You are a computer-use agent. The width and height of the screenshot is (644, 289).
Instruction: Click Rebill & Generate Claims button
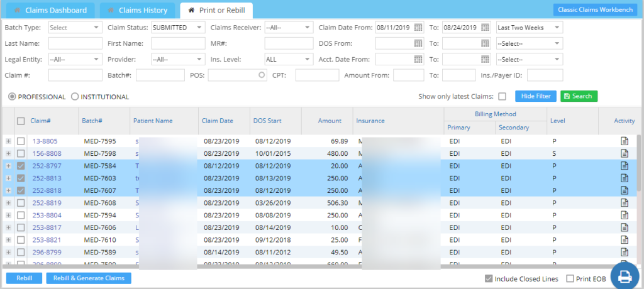(x=89, y=278)
